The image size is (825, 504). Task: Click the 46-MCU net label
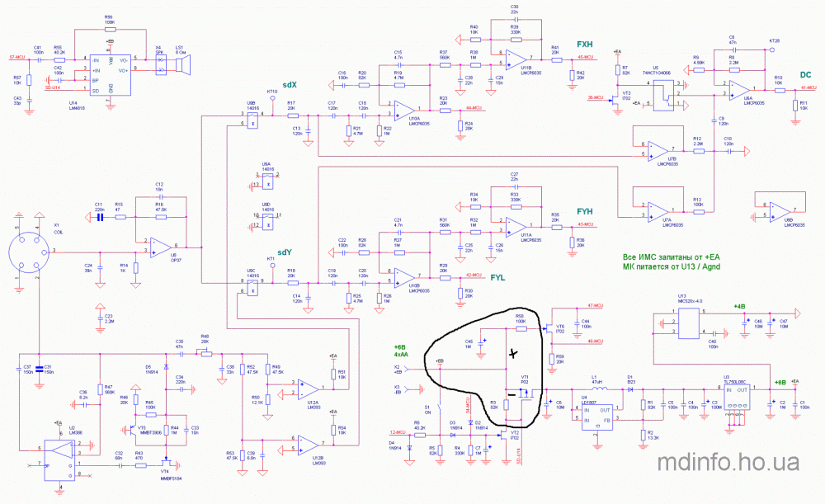(x=595, y=341)
